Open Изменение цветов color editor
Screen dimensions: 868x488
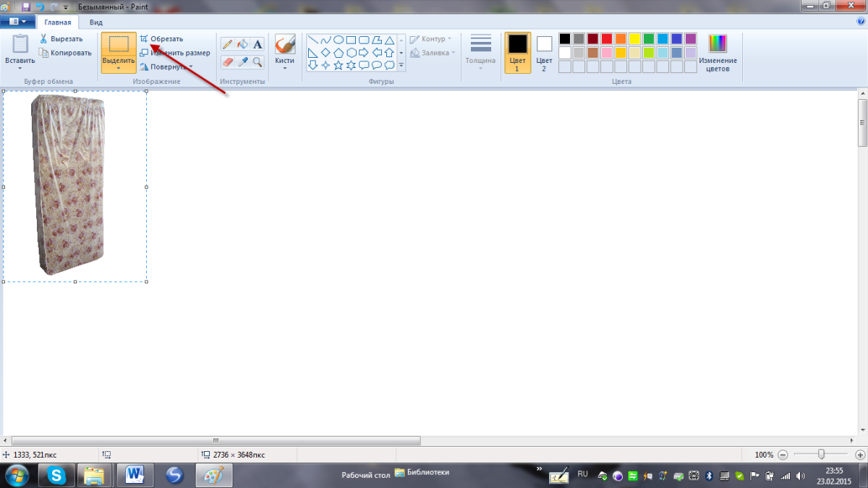coord(718,53)
